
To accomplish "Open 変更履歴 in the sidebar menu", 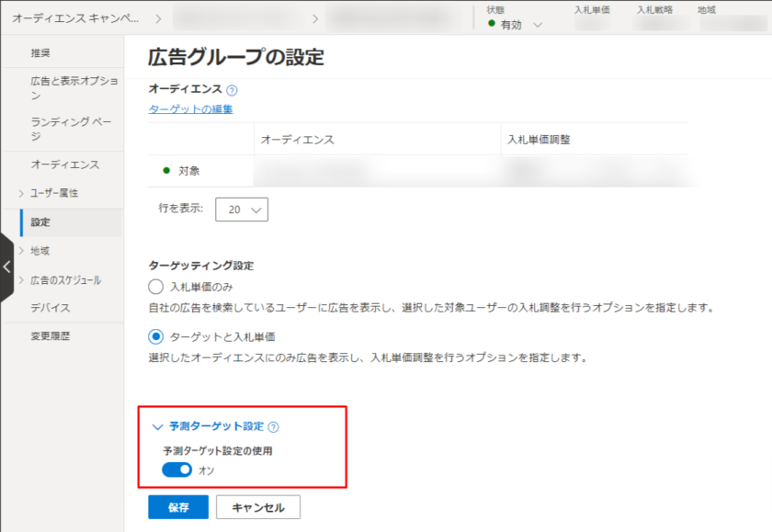I will click(50, 336).
